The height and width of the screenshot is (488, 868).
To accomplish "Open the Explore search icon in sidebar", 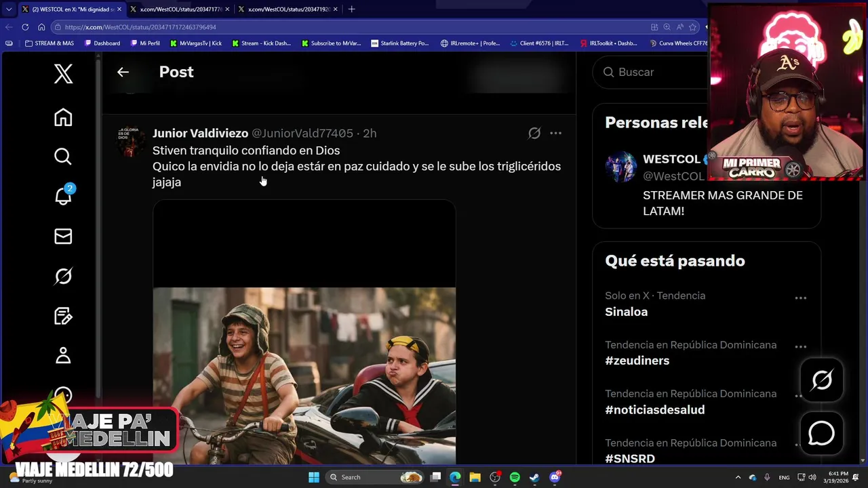I will coord(63,157).
